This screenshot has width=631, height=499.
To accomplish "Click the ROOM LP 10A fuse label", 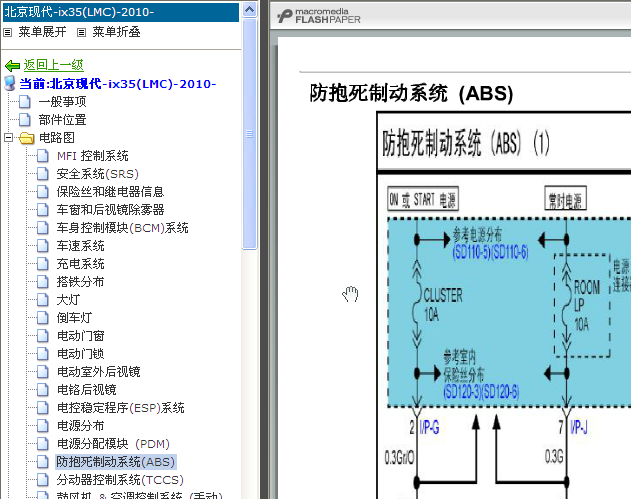I will pyautogui.click(x=587, y=305).
